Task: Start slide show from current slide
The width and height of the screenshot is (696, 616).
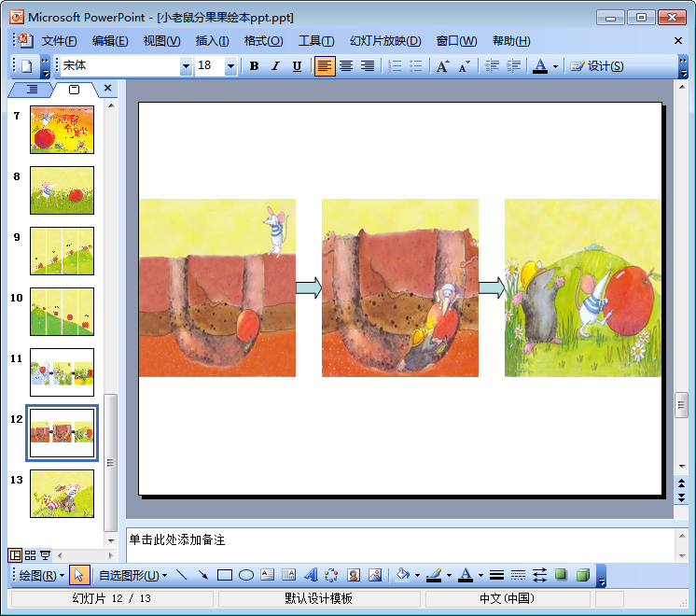Action: (45, 555)
